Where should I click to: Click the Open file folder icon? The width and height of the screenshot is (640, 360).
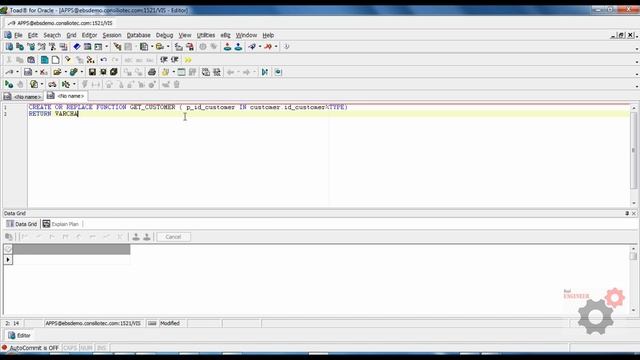pyautogui.click(x=57, y=72)
